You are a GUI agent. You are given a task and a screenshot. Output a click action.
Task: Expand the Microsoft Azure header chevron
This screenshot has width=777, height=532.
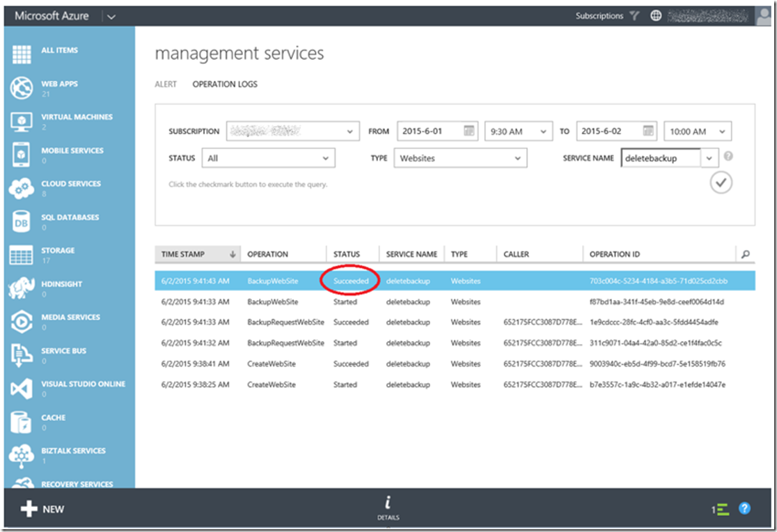pyautogui.click(x=111, y=17)
